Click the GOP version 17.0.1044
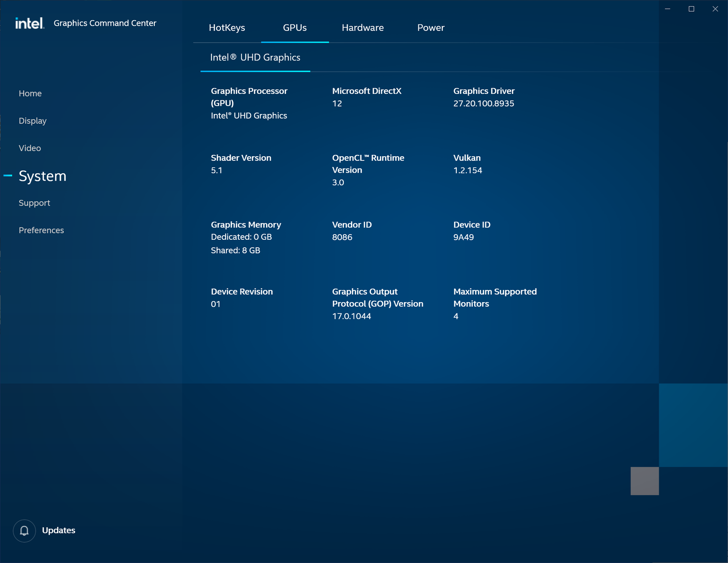Image resolution: width=728 pixels, height=563 pixels. point(351,316)
